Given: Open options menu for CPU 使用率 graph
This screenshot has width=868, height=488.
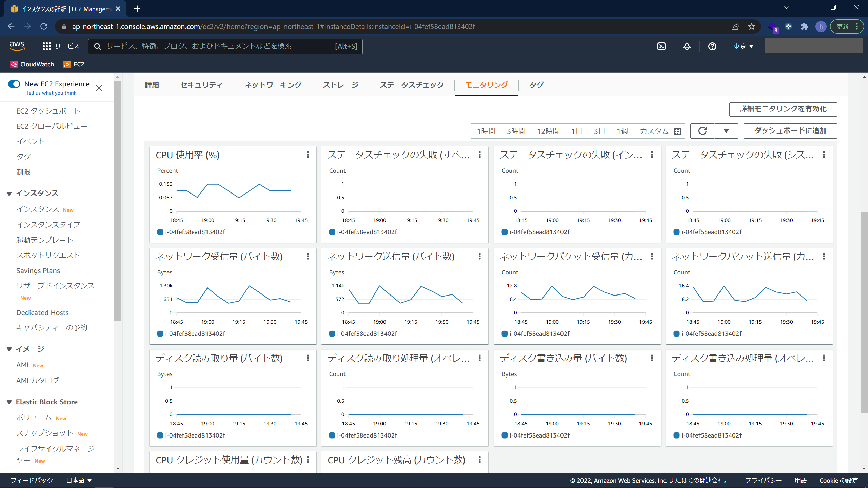Looking at the screenshot, I should (x=308, y=155).
